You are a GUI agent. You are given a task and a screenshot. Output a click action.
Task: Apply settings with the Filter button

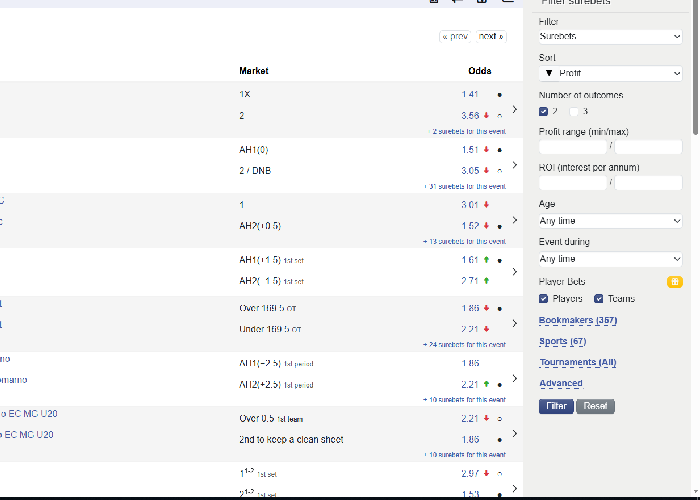pos(556,406)
